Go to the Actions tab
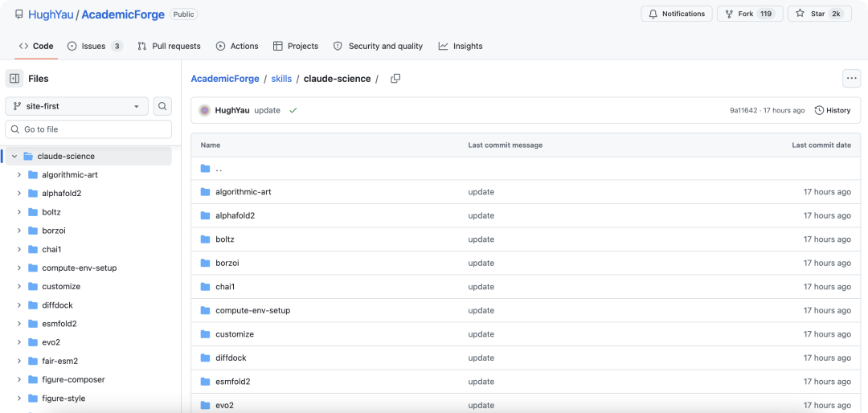Viewport: 868px width, 413px height. [237, 46]
